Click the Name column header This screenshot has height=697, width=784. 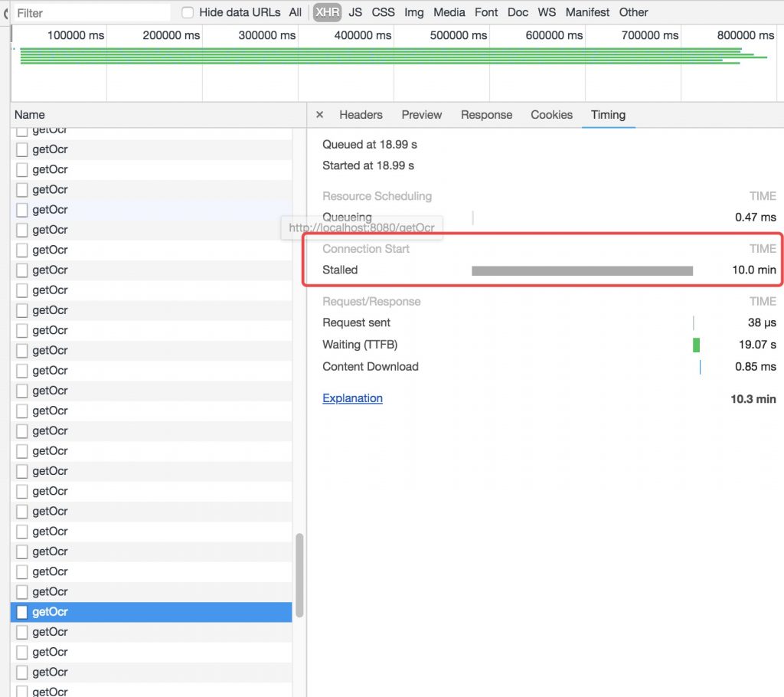pyautogui.click(x=30, y=115)
